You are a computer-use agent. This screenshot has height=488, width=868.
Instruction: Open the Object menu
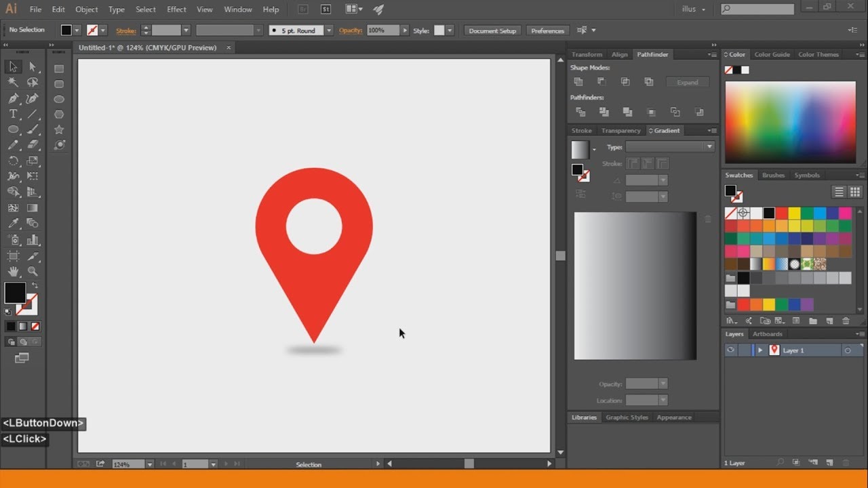(x=87, y=9)
